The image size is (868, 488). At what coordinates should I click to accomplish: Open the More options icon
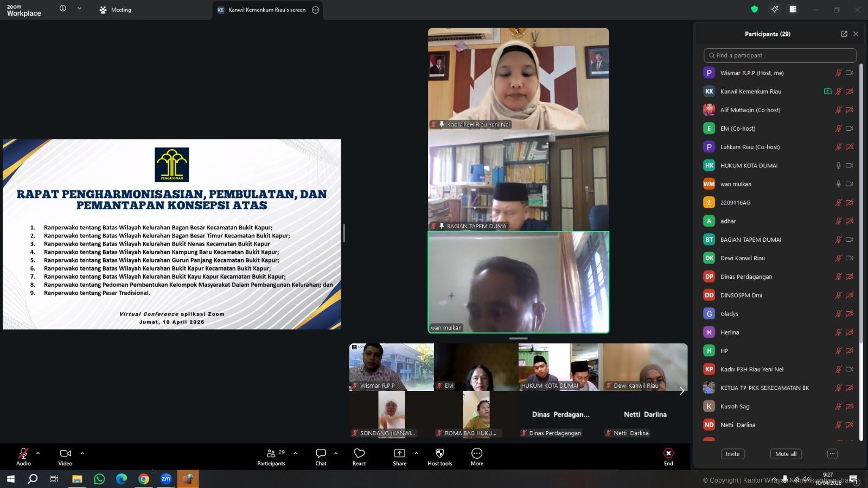477,453
